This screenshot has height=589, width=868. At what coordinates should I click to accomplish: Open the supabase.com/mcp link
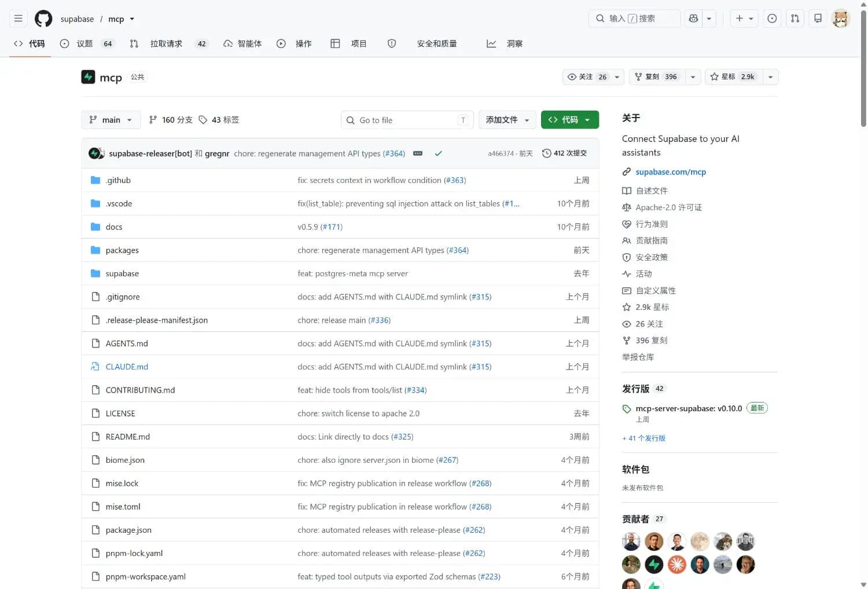click(671, 172)
